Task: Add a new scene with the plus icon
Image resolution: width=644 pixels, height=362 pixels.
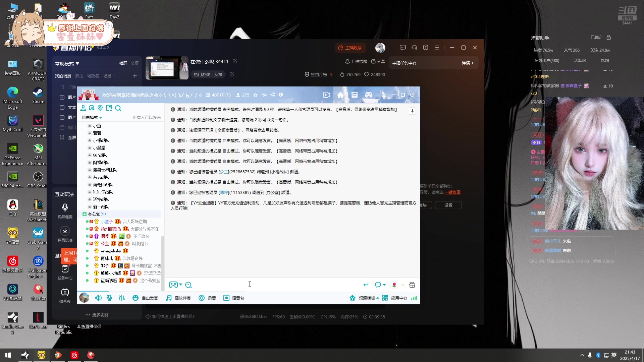Action: pyautogui.click(x=135, y=76)
